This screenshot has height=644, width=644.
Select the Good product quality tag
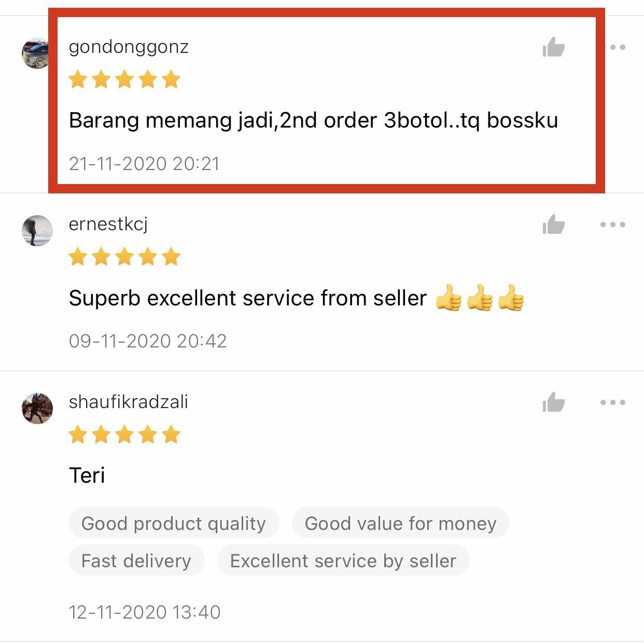(x=174, y=523)
